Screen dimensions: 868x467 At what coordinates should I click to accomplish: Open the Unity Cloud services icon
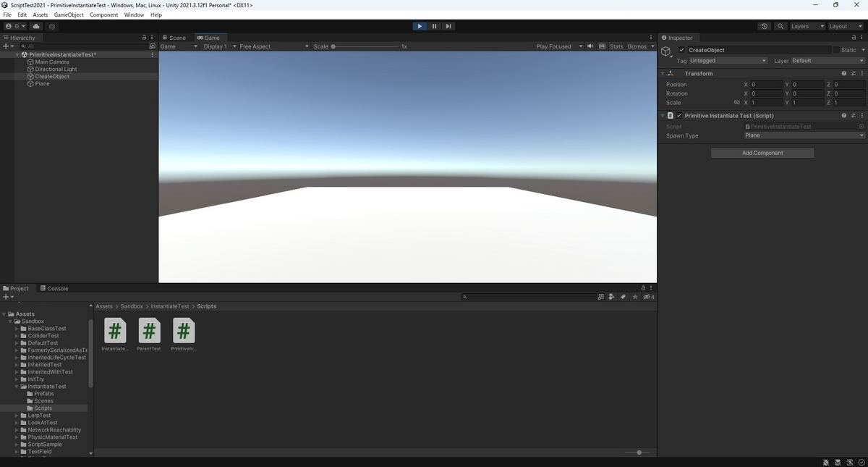point(35,26)
